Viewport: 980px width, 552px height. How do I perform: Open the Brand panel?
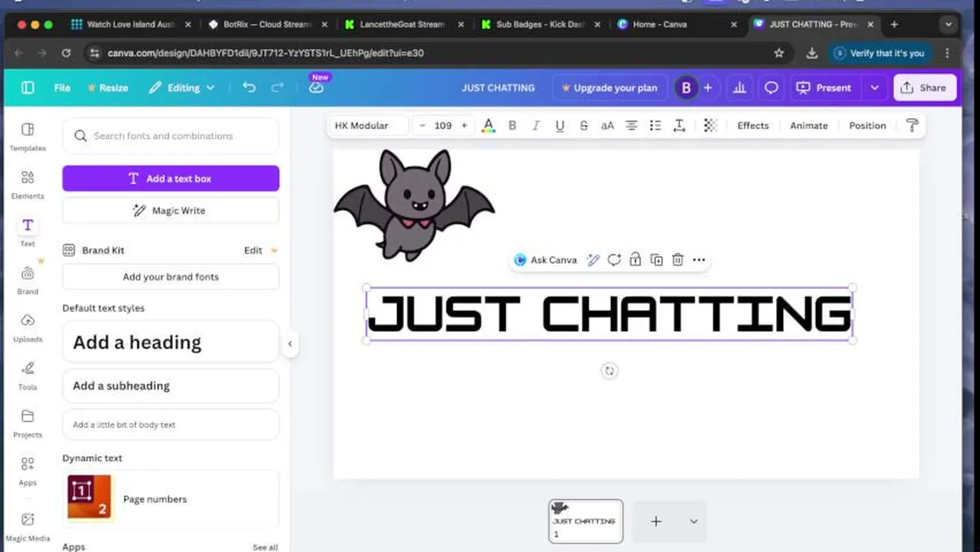coord(28,280)
